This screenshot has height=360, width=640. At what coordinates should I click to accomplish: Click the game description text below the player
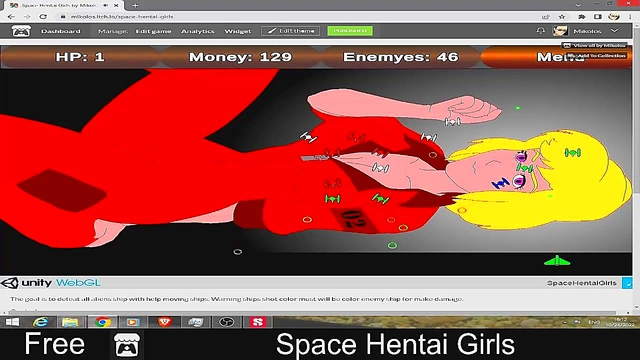236,299
